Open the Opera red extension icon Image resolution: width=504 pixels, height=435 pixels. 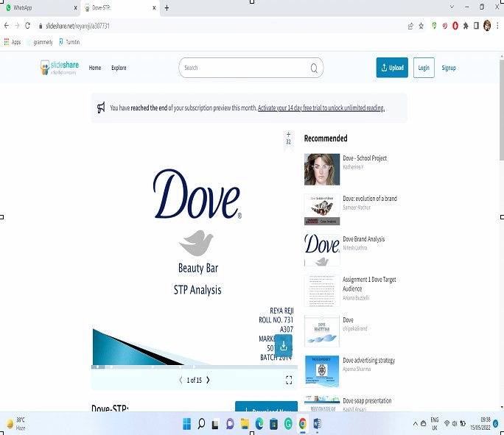[x=455, y=26]
